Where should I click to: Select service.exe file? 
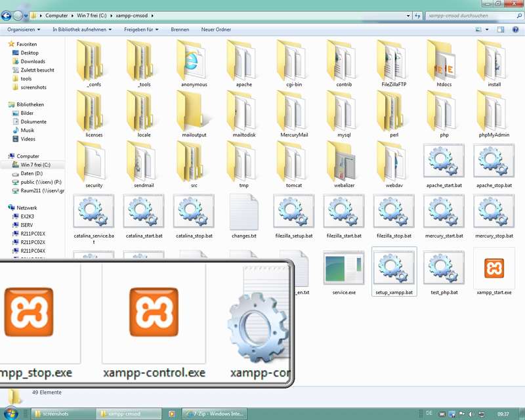[344, 272]
